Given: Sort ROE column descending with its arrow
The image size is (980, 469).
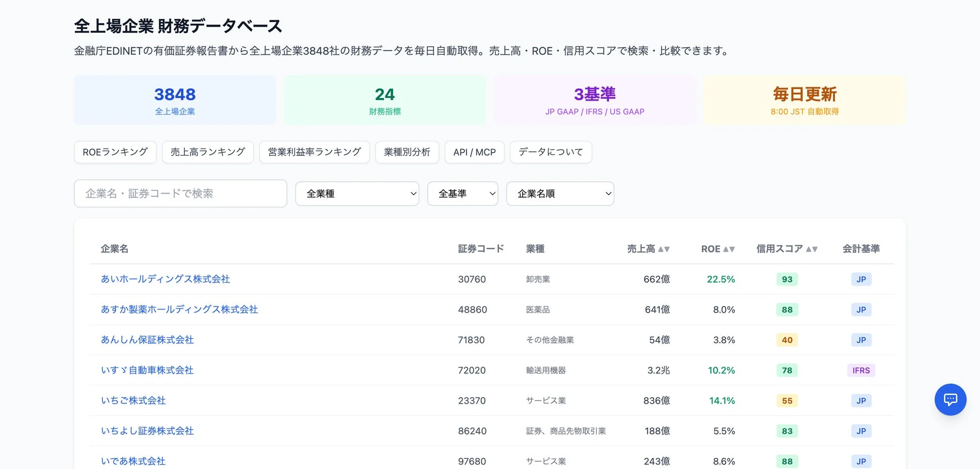Looking at the screenshot, I should pos(733,249).
